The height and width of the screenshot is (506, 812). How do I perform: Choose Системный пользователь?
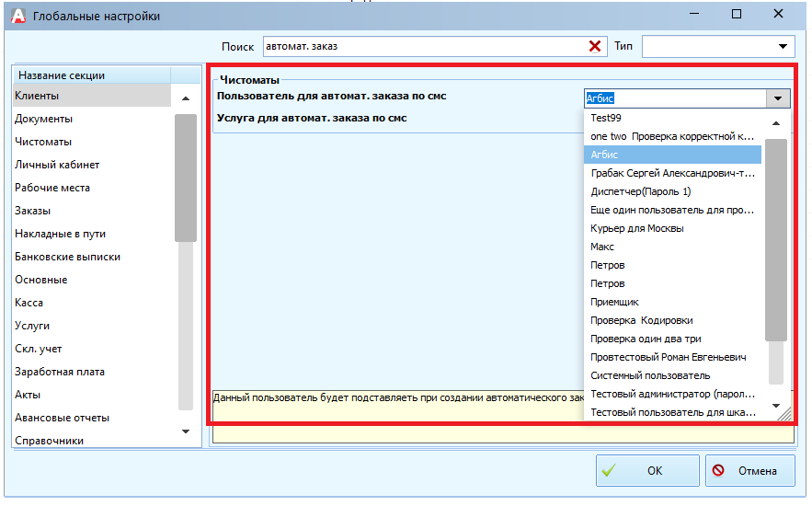(673, 375)
